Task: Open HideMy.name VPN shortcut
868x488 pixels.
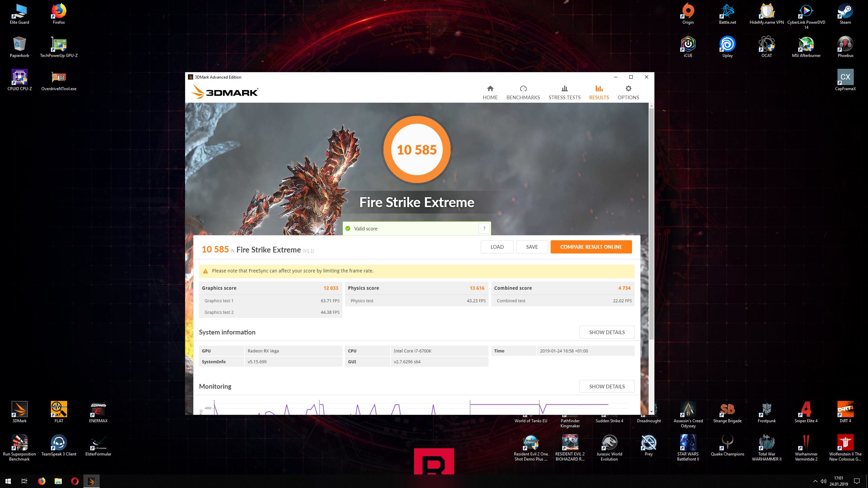Action: coord(767,14)
